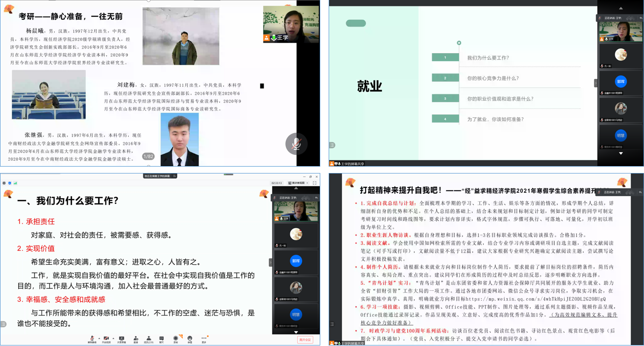Open the Members (219) list
The height and width of the screenshot is (346, 644).
point(148,339)
